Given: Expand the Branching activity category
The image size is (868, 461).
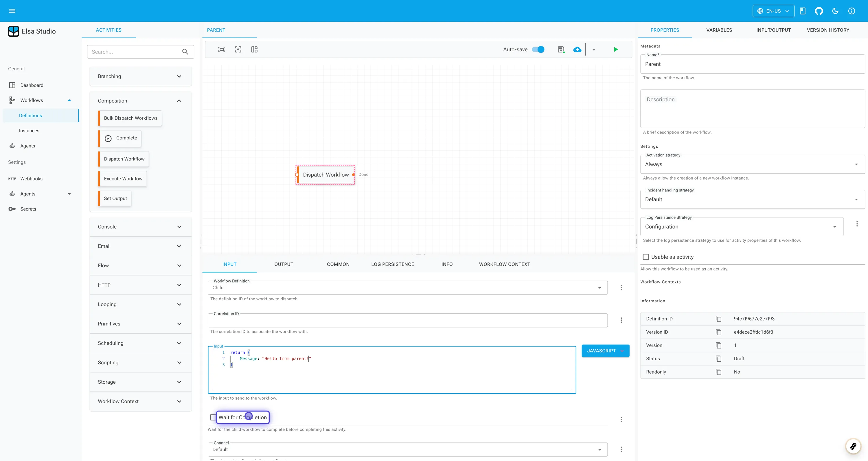Looking at the screenshot, I should click(x=141, y=76).
